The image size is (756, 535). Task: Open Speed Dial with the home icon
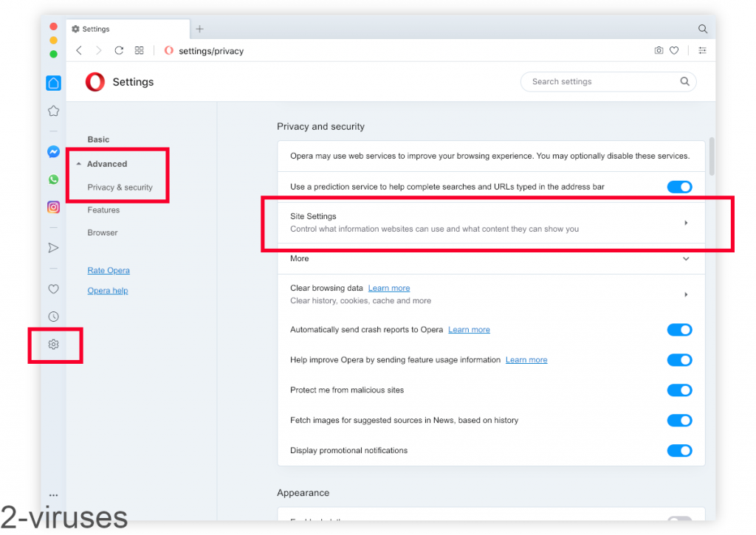tap(53, 83)
